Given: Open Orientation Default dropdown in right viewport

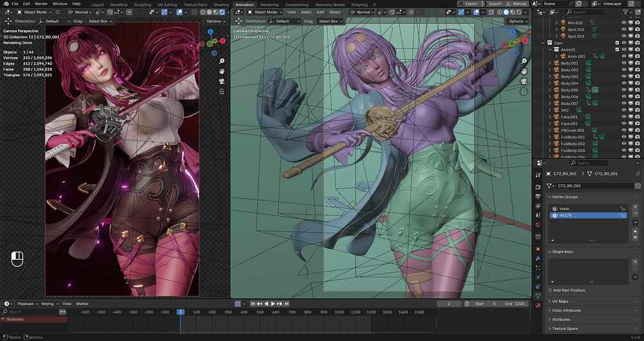Looking at the screenshot, I should pyautogui.click(x=285, y=21).
